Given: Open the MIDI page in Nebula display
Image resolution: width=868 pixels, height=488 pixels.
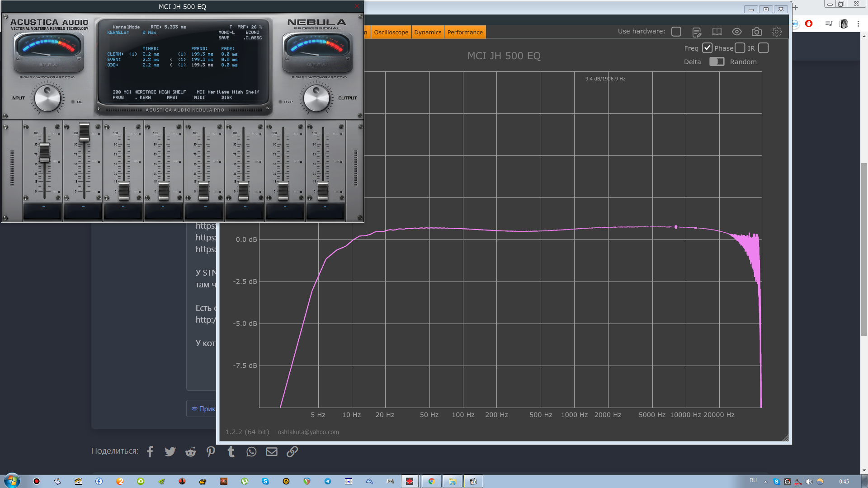Looking at the screenshot, I should pyautogui.click(x=199, y=98).
